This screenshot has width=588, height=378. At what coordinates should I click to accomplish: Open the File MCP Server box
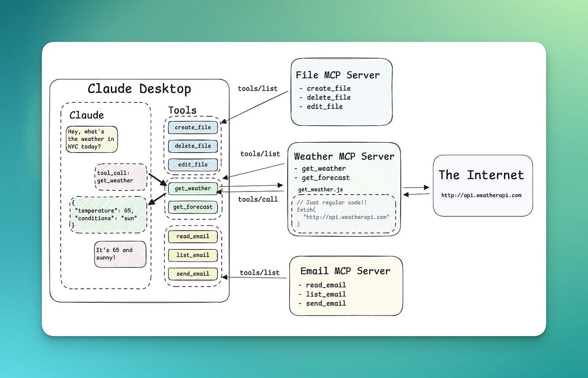click(341, 91)
